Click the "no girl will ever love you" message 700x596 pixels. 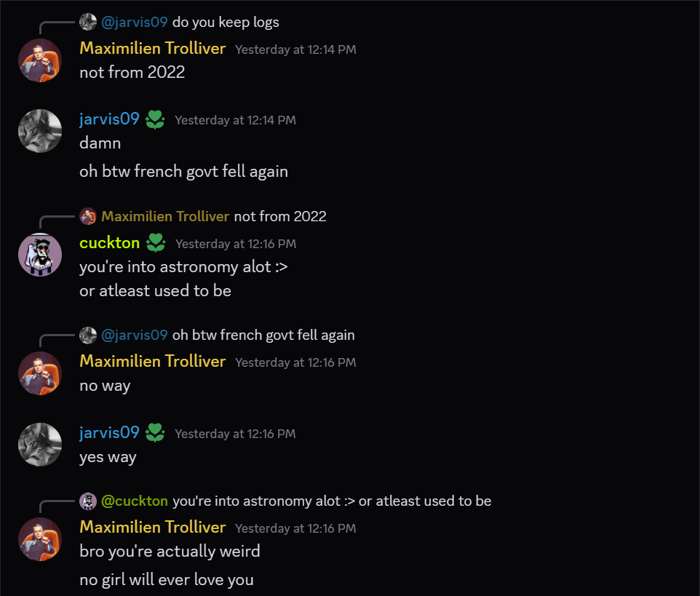pyautogui.click(x=167, y=580)
